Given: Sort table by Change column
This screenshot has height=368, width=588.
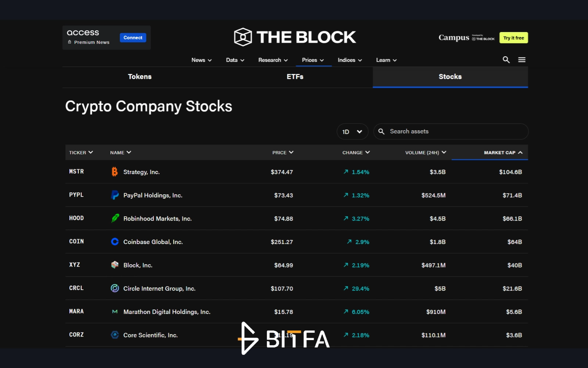Looking at the screenshot, I should [356, 152].
